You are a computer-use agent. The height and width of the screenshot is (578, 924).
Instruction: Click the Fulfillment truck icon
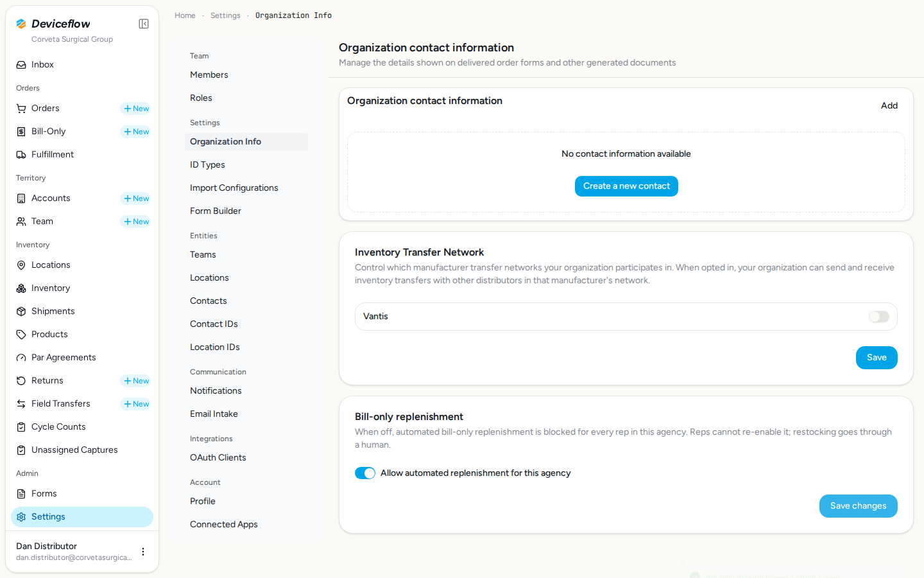pos(21,155)
